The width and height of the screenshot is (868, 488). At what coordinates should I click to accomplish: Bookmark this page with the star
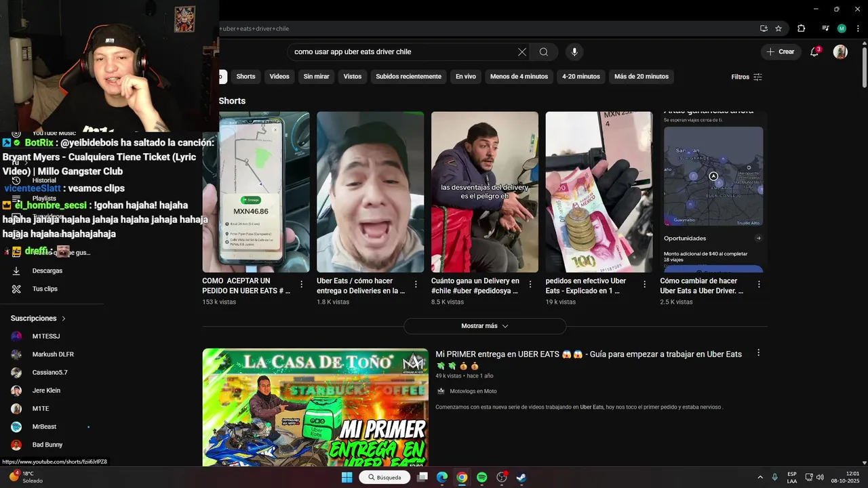pos(778,28)
